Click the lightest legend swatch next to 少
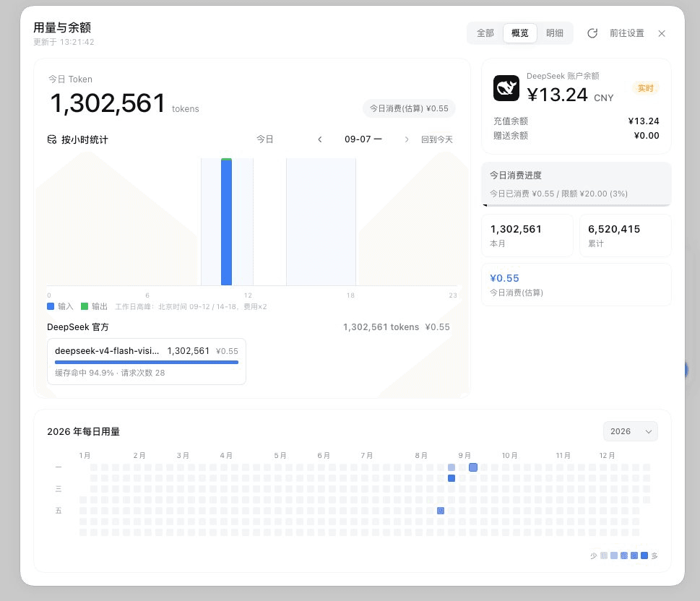This screenshot has width=700, height=601. (x=604, y=555)
